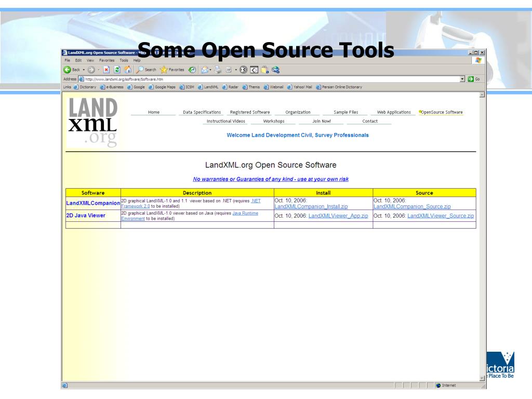Open the Dictionary links bar shortcut
This screenshot has width=532, height=399.
[85, 87]
